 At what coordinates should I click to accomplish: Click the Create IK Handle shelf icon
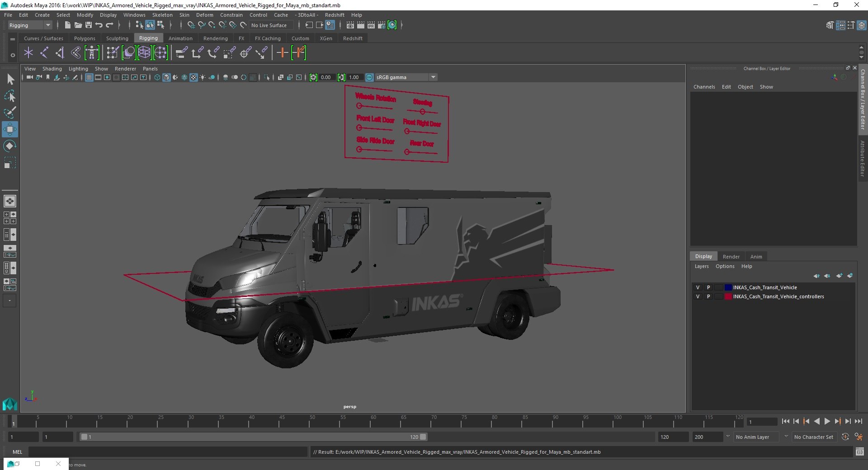[60, 53]
